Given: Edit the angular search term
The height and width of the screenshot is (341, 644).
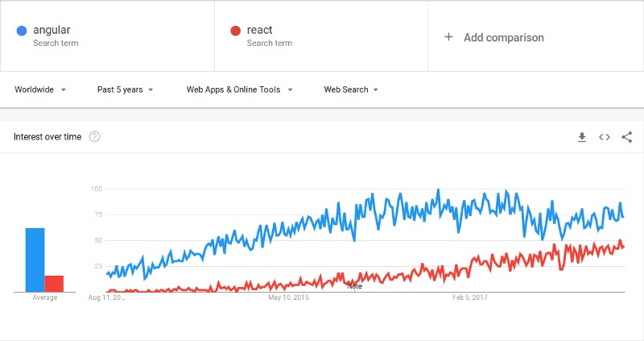Looking at the screenshot, I should point(52,30).
